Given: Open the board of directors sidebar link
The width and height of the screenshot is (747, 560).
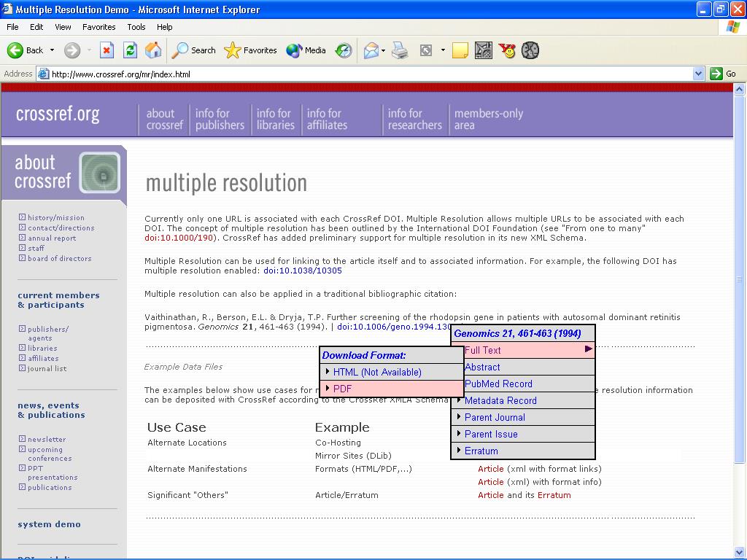Looking at the screenshot, I should click(x=60, y=259).
